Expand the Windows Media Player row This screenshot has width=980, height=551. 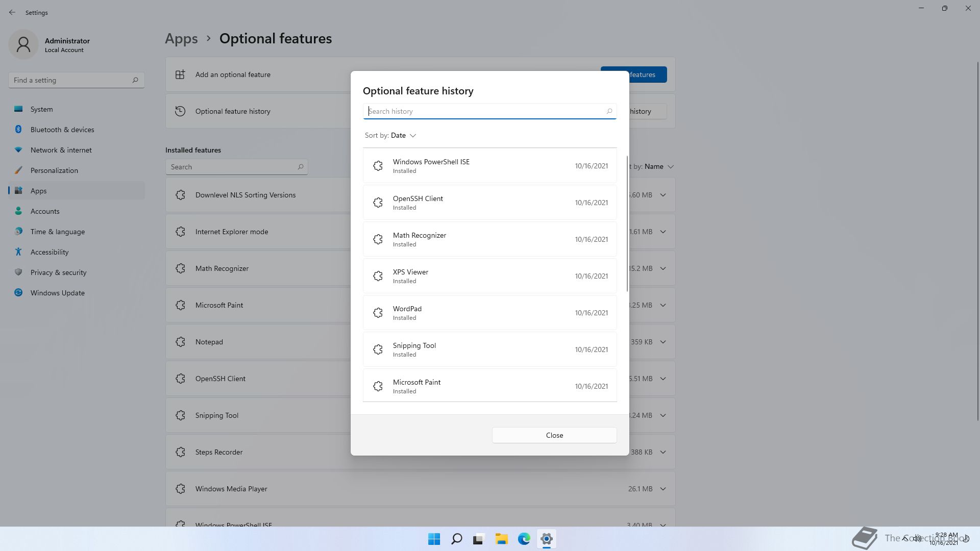[663, 489]
